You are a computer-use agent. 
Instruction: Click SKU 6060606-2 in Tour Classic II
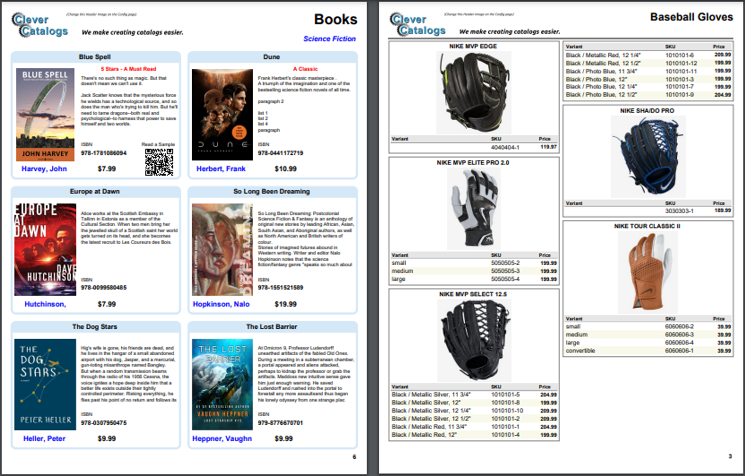coord(679,327)
